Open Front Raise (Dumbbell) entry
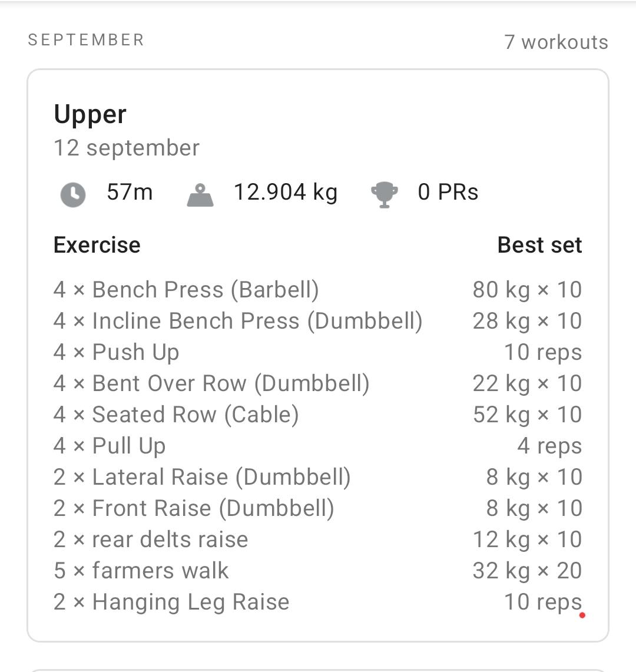The height and width of the screenshot is (672, 636). click(194, 508)
